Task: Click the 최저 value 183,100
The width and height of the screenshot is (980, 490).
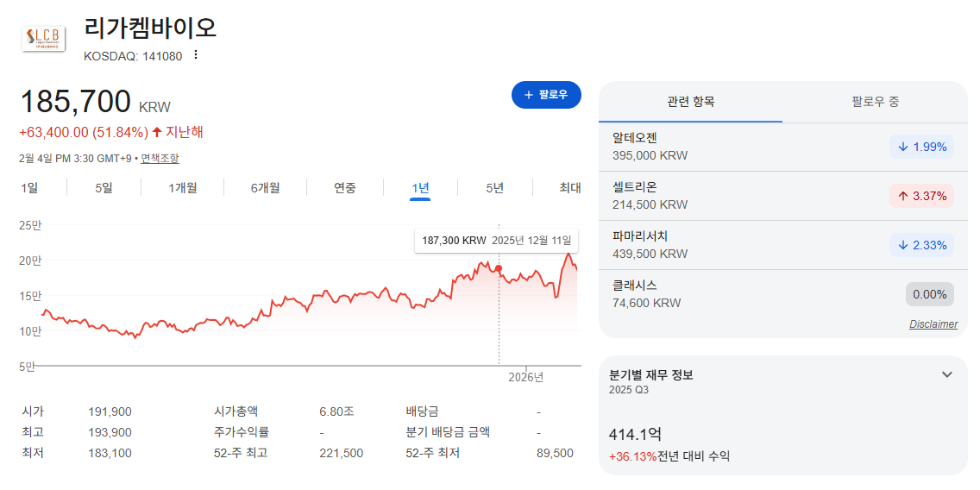Action: [x=110, y=453]
